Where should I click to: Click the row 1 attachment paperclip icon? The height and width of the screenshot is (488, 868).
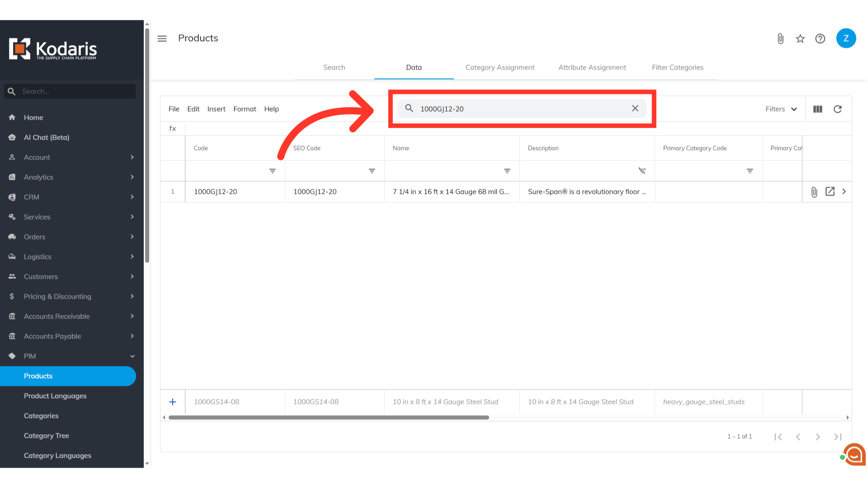click(814, 192)
